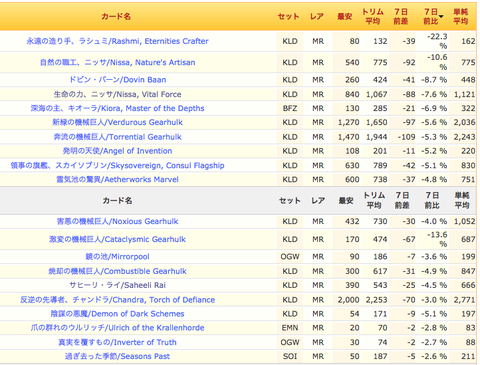480x365 pixels.
Task: Click 540 lowest price in Nissa, Nature's Artisan row
Action: coord(352,62)
